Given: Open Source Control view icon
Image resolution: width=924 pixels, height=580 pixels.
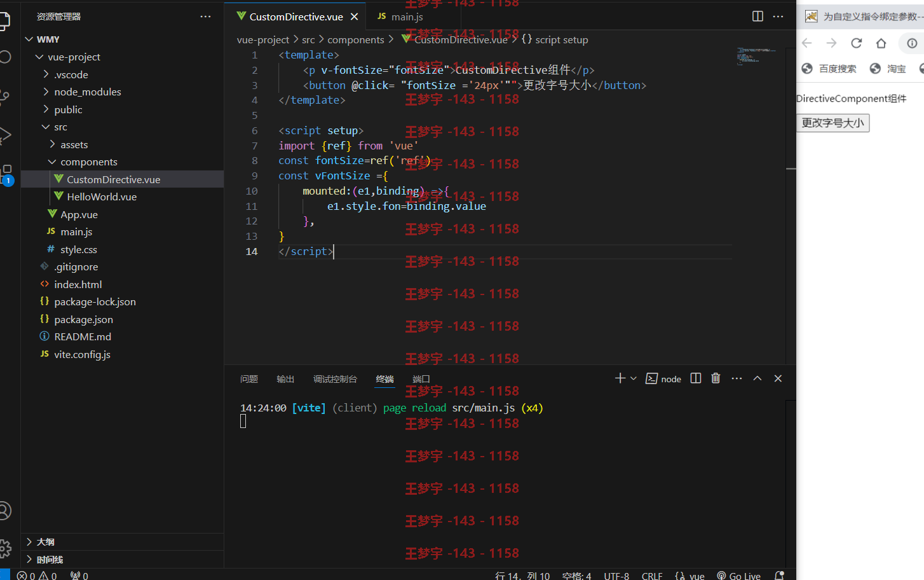Looking at the screenshot, I should pyautogui.click(x=4, y=97).
